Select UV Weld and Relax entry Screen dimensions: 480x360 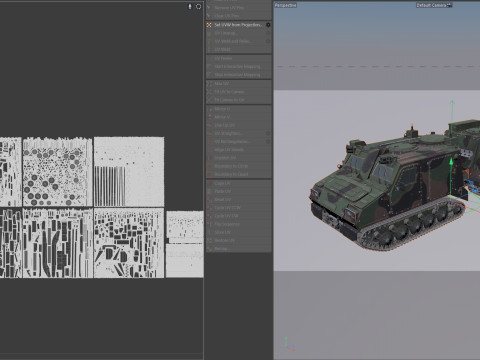tap(239, 41)
